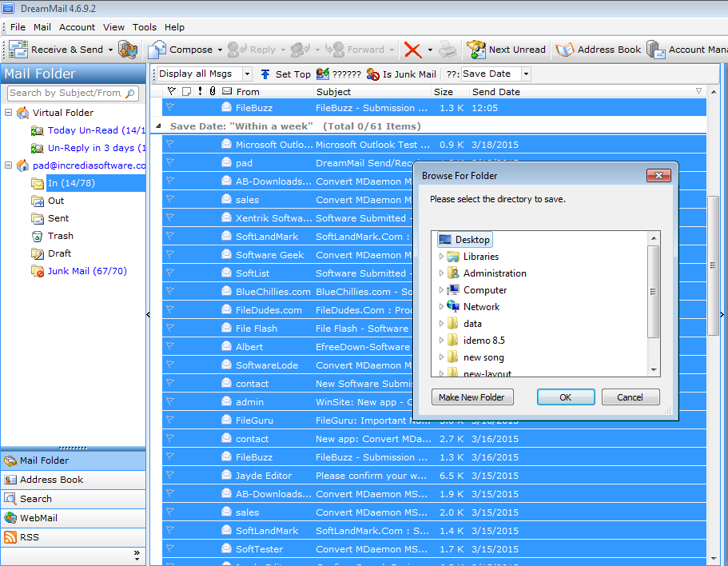Viewport: 728px width, 566px height.
Task: Toggle the flag on SoftTester row
Action: 170,548
